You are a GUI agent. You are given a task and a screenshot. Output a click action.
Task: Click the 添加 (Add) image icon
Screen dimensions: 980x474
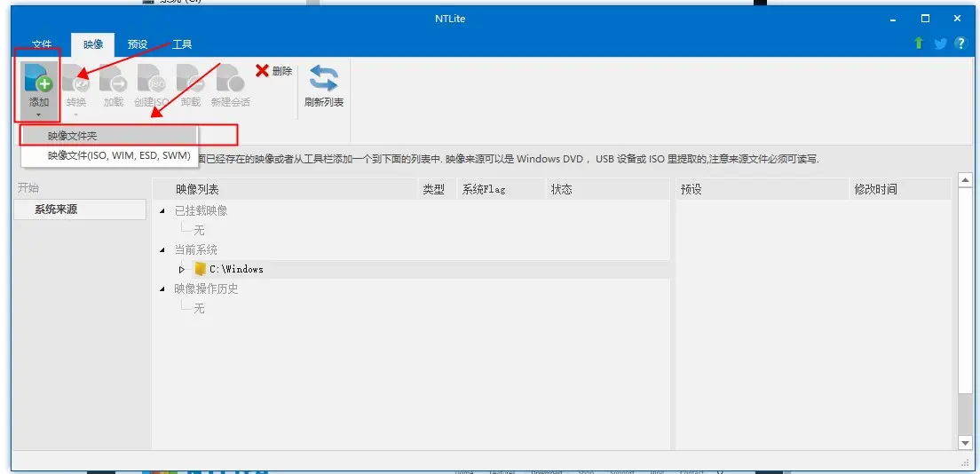[x=38, y=77]
